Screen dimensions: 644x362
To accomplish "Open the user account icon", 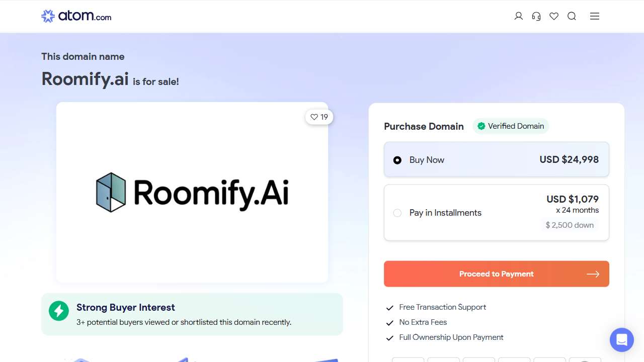I will [518, 16].
